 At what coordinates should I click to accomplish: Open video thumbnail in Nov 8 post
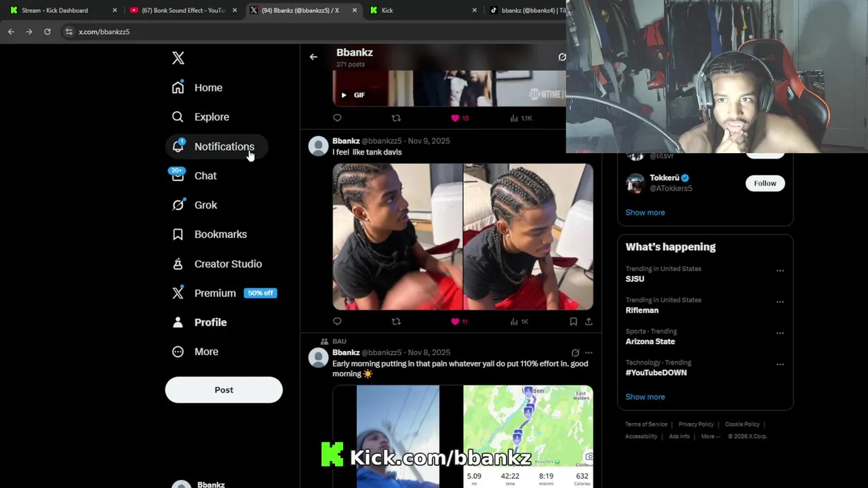click(397, 436)
